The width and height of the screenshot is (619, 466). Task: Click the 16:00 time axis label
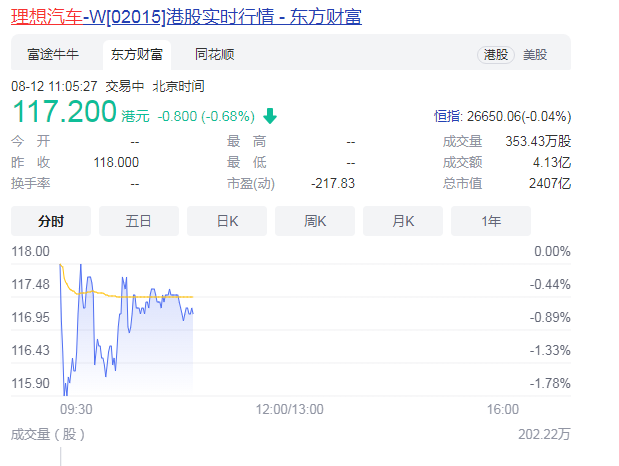[503, 409]
